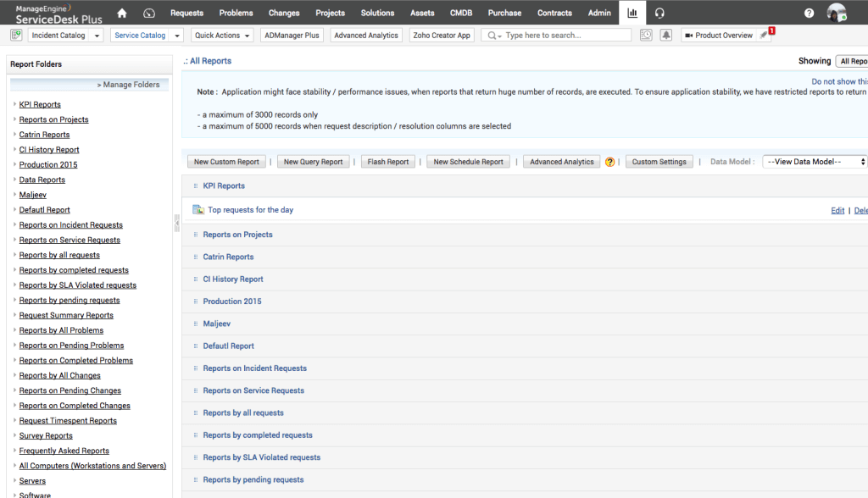The image size is (868, 498).
Task: Click the New Custom Report button
Action: tap(226, 162)
